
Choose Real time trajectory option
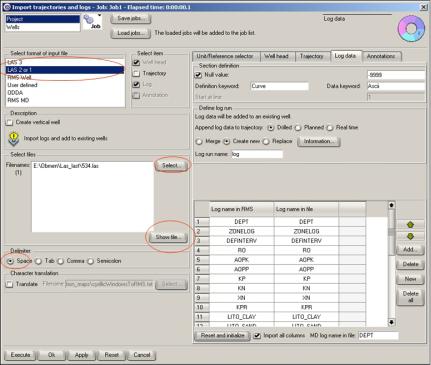(330, 128)
